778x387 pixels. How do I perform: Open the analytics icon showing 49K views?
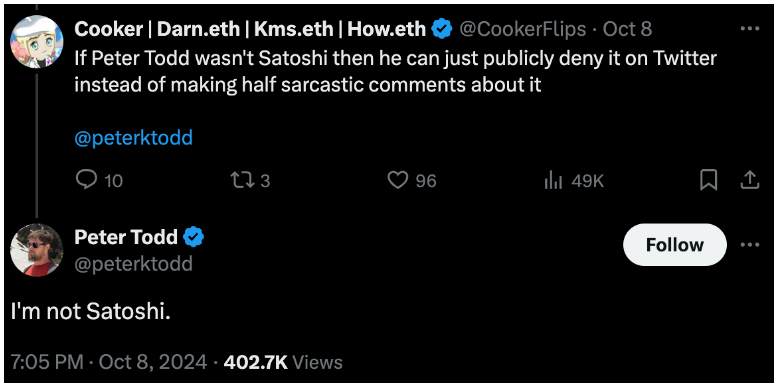click(x=553, y=181)
